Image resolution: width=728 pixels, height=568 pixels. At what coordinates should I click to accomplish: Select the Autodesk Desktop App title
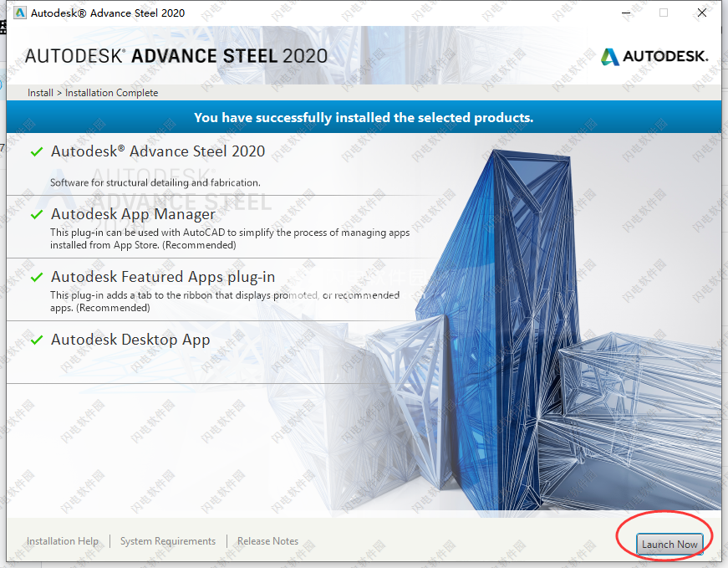point(130,340)
